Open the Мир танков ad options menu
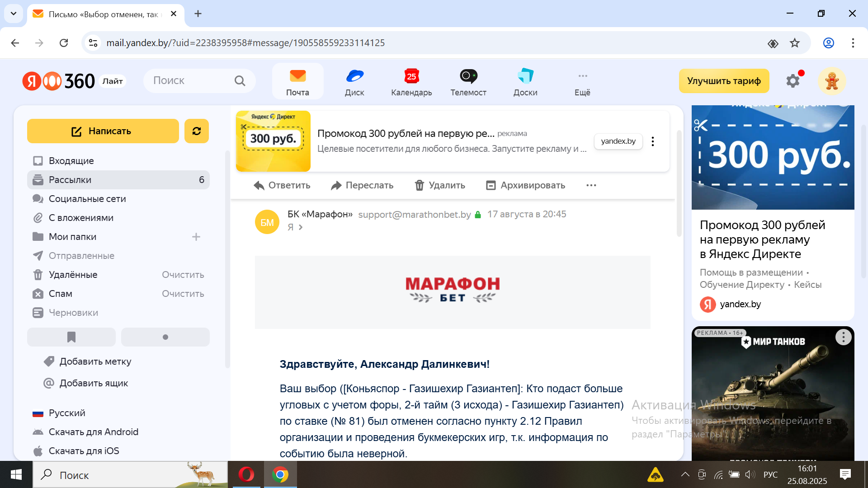 [x=843, y=337]
